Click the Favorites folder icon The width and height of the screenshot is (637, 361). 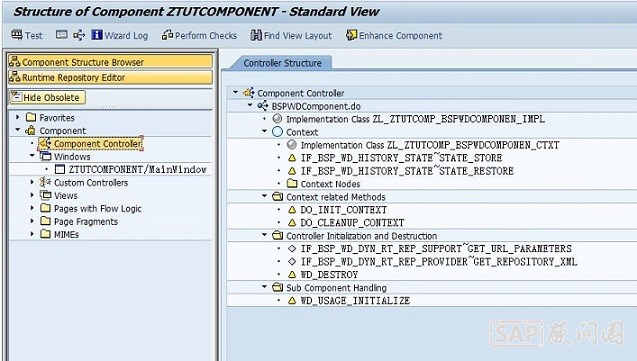[31, 117]
